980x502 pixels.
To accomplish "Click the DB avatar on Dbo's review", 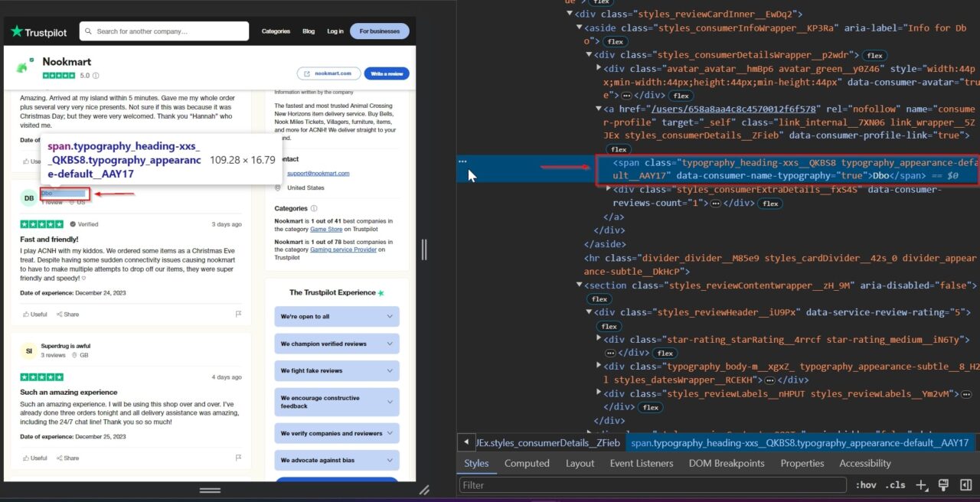I will pos(28,197).
